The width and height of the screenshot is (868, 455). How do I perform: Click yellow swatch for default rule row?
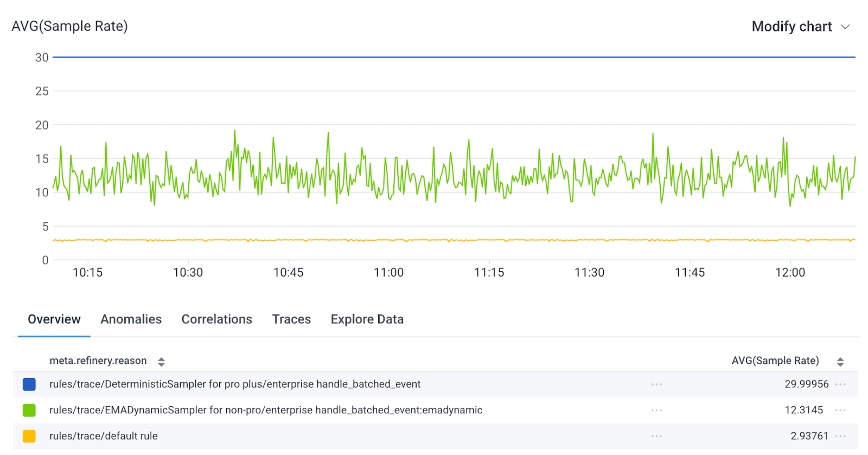(x=29, y=436)
